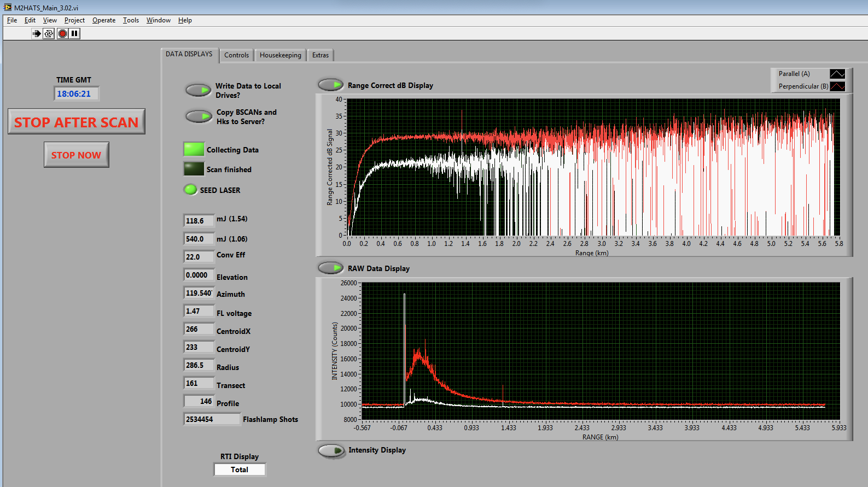Toggle the RAW Data Display switch

coord(330,268)
